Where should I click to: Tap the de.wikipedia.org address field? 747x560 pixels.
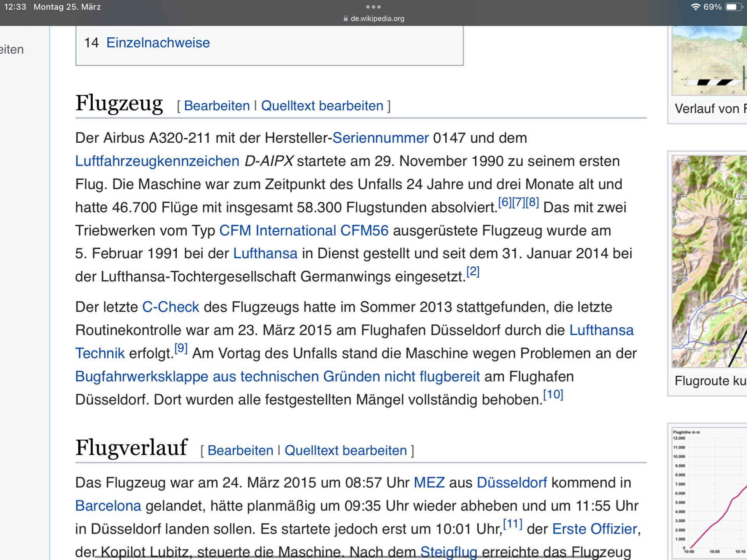point(377,18)
